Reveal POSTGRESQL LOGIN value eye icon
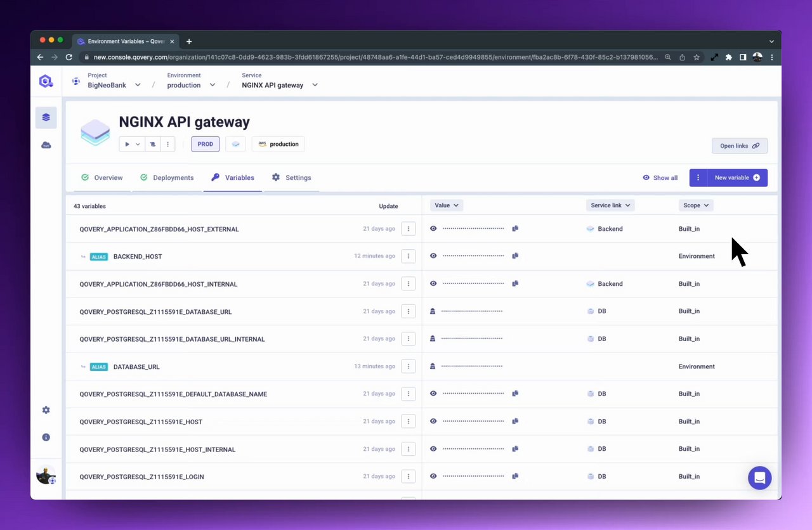 tap(433, 476)
